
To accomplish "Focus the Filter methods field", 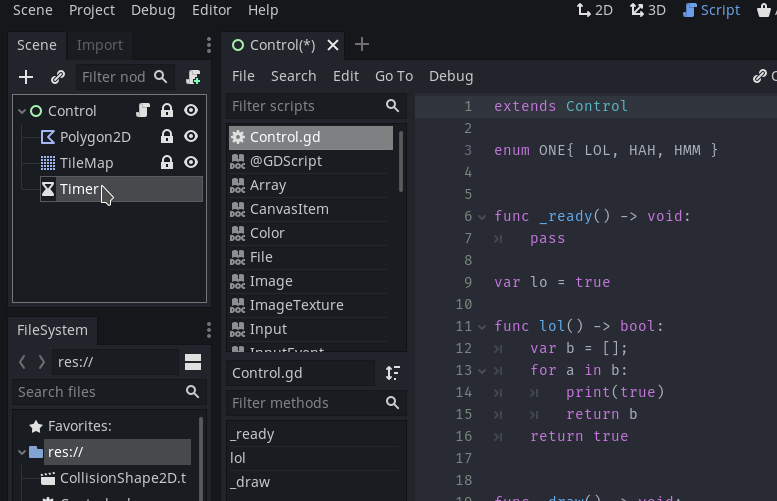I will (x=316, y=403).
